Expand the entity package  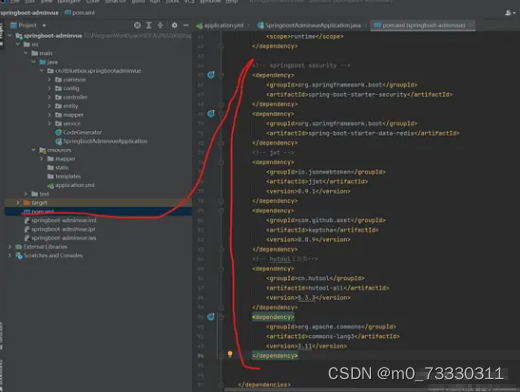click(49, 106)
